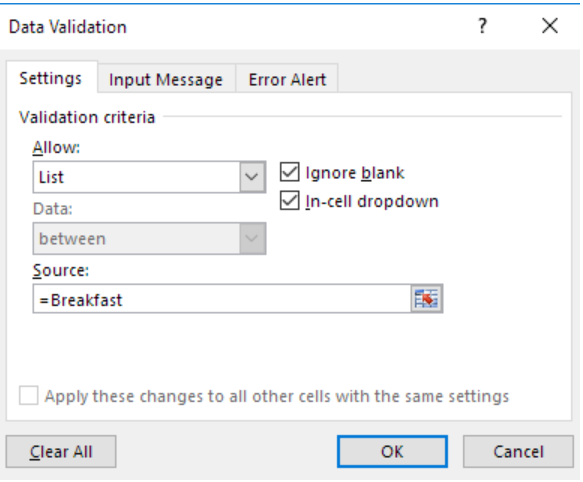
Task: Select the Settings tab
Action: click(51, 78)
